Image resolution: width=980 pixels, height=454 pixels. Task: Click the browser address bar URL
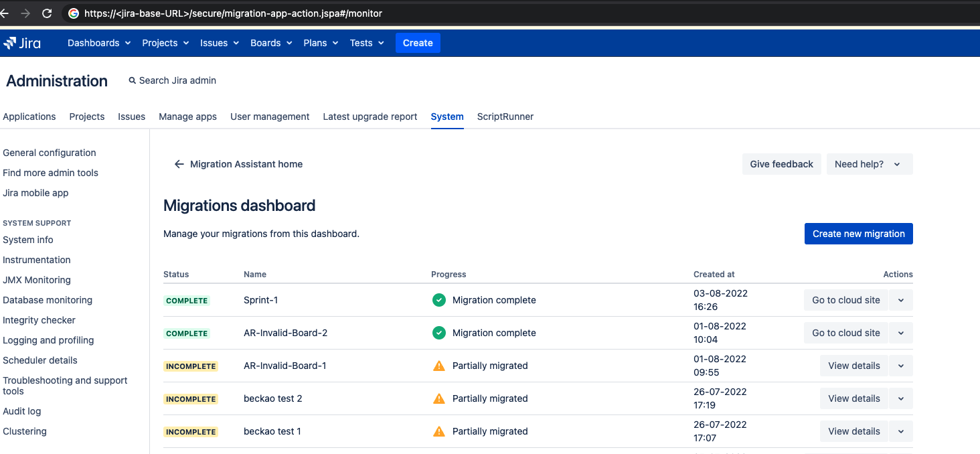click(x=233, y=13)
